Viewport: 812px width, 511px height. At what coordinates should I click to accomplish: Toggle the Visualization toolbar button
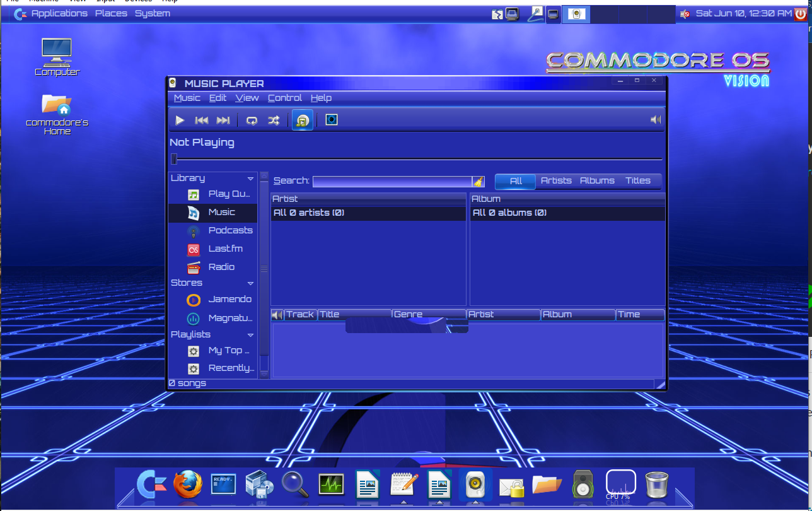[x=332, y=120]
